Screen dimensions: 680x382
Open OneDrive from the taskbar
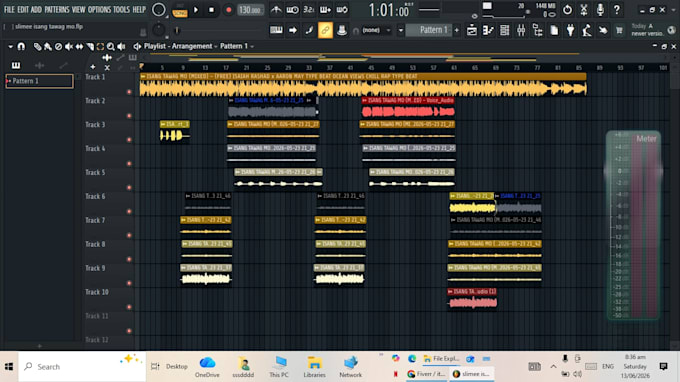tap(207, 367)
